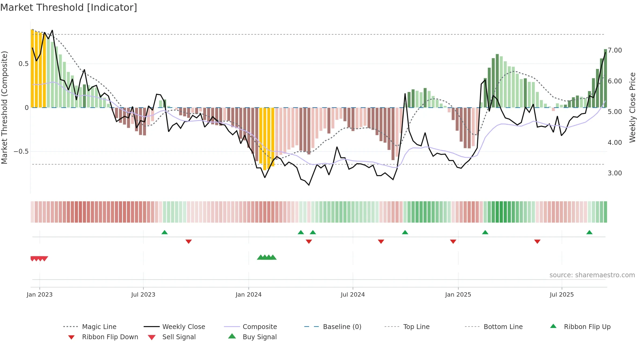Click the Ribbon Flip Down marker after Jul 2024
644x362 pixels.
click(x=381, y=242)
